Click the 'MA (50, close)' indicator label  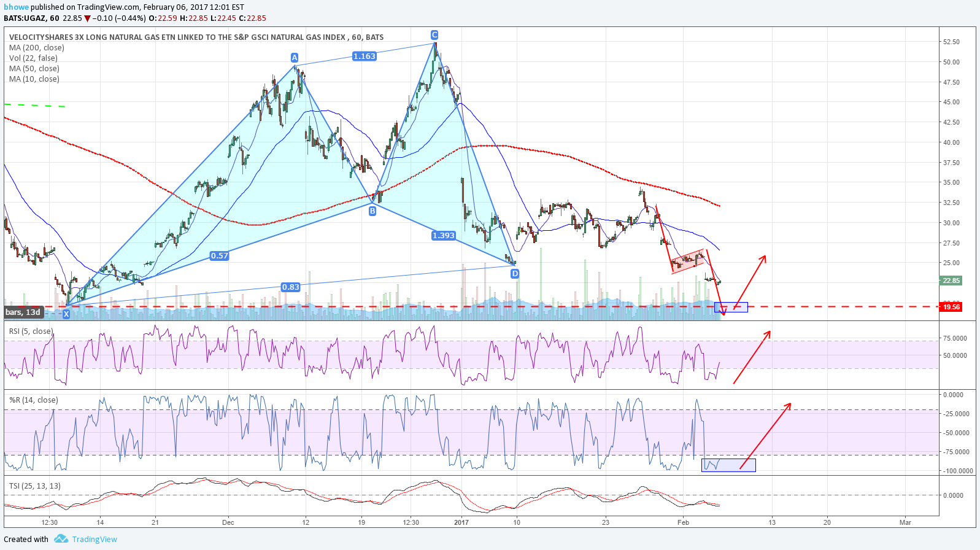point(34,69)
